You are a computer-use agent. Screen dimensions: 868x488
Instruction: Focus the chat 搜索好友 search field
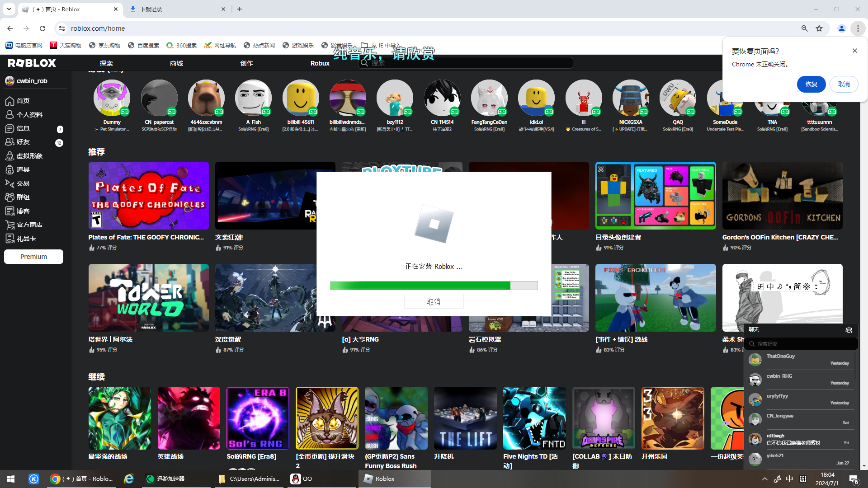pos(801,344)
